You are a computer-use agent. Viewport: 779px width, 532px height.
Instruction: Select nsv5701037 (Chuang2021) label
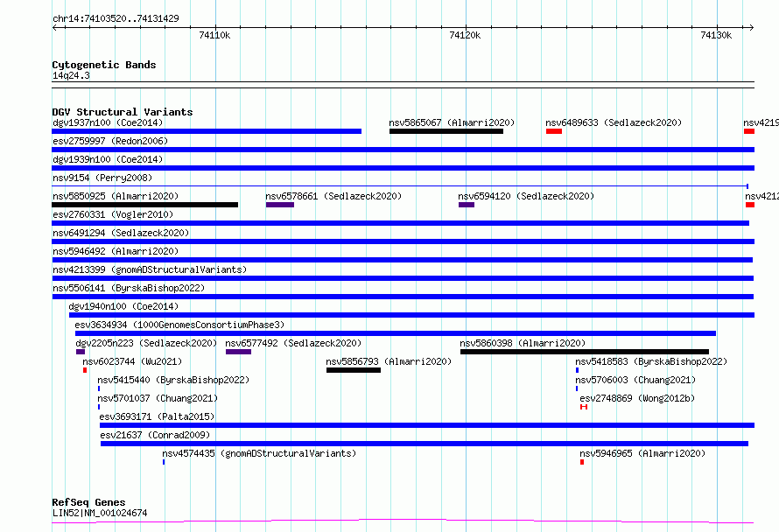click(x=158, y=398)
